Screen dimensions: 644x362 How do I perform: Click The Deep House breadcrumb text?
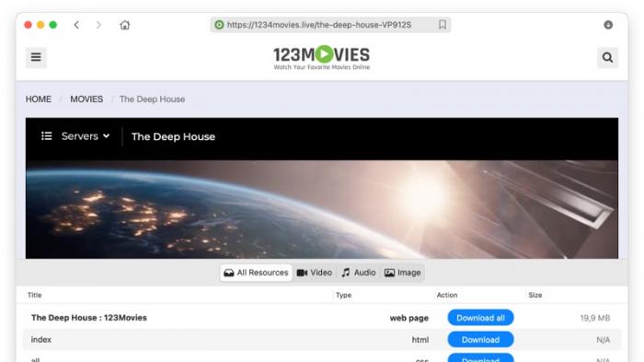coord(152,99)
